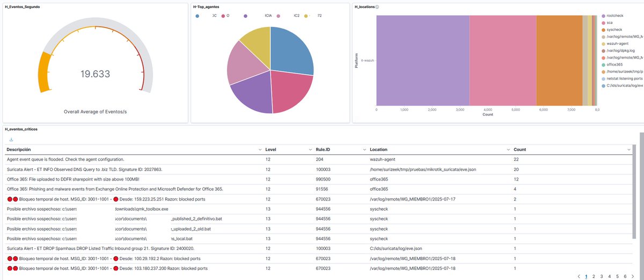
Task: Select page 1 in table pagination
Action: pyautogui.click(x=586, y=276)
